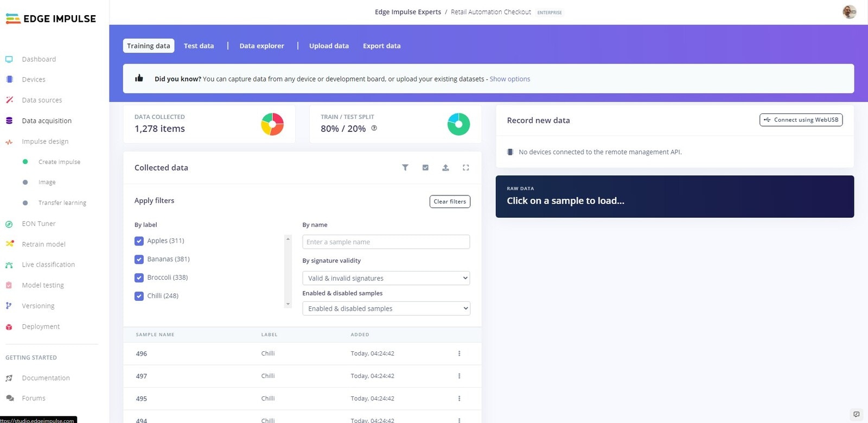Click the Enter a sample name field
The width and height of the screenshot is (868, 423).
pyautogui.click(x=386, y=242)
